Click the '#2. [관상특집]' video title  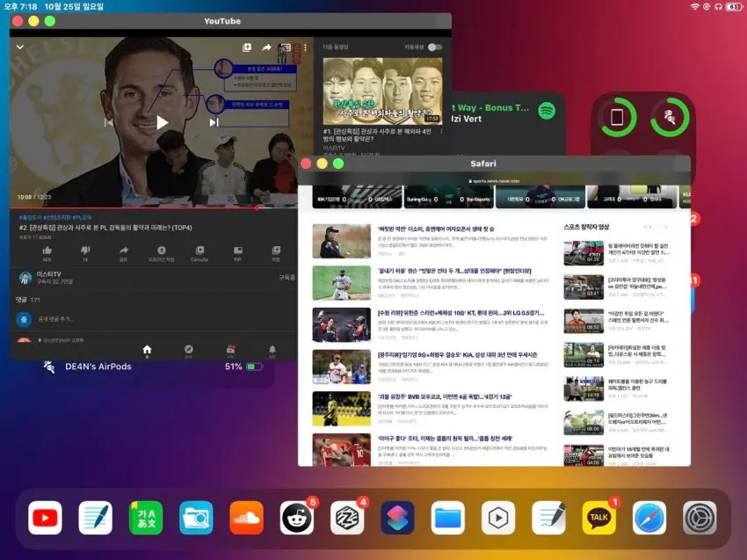coord(105,228)
